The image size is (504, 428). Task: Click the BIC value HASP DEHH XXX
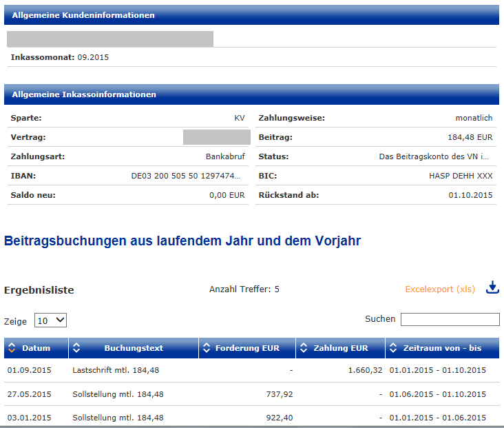pyautogui.click(x=461, y=176)
